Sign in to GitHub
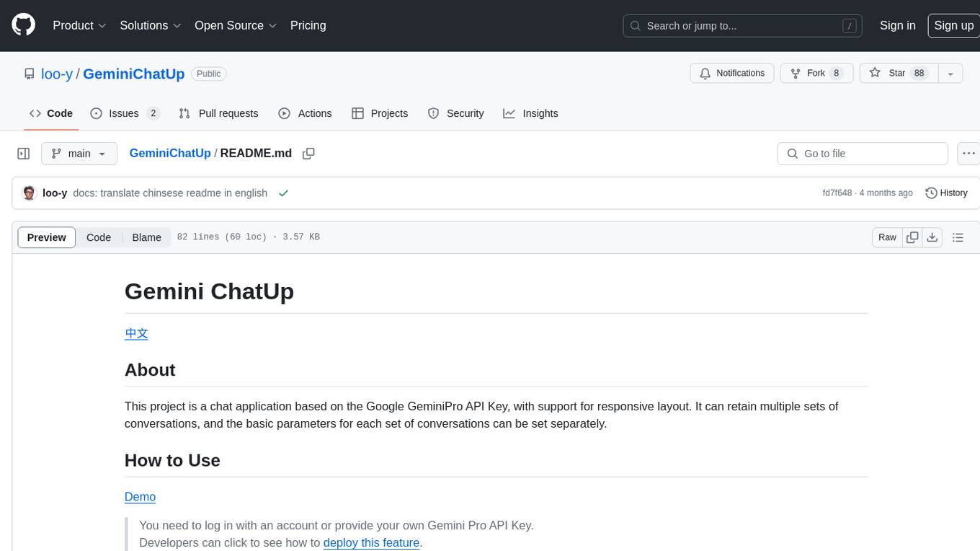 tap(897, 25)
